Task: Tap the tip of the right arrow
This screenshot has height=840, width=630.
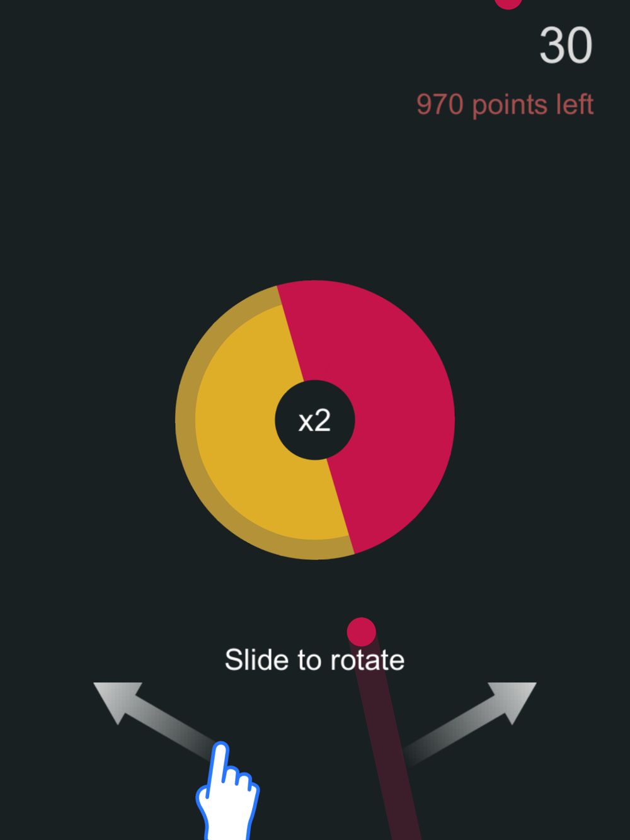Action: tap(529, 688)
